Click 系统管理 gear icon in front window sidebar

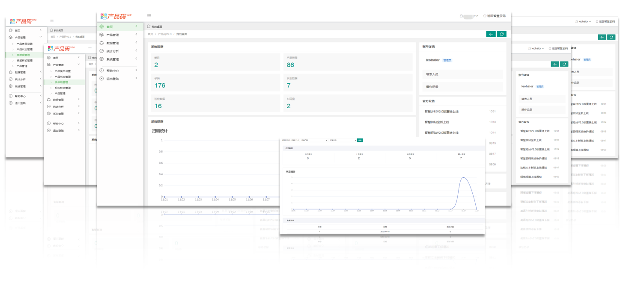101,59
